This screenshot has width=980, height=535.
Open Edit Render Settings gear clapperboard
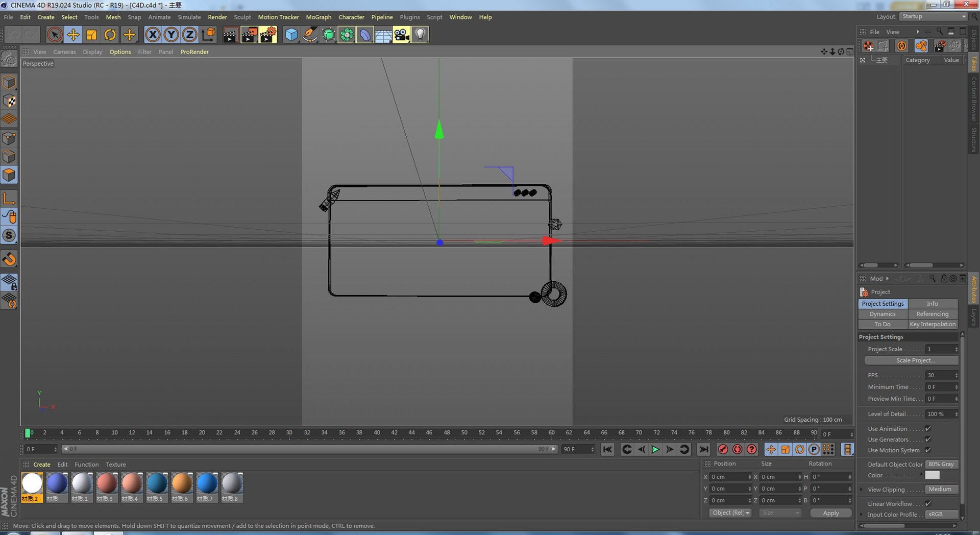pos(268,35)
